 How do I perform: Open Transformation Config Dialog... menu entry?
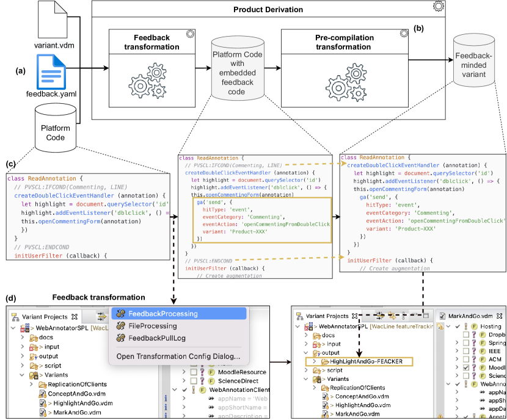pos(178,357)
